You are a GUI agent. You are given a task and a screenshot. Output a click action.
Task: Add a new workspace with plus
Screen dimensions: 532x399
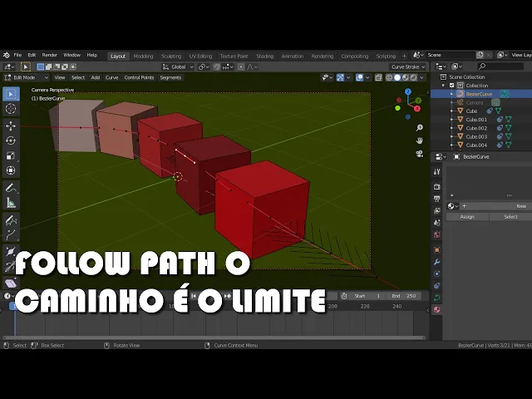click(x=404, y=56)
